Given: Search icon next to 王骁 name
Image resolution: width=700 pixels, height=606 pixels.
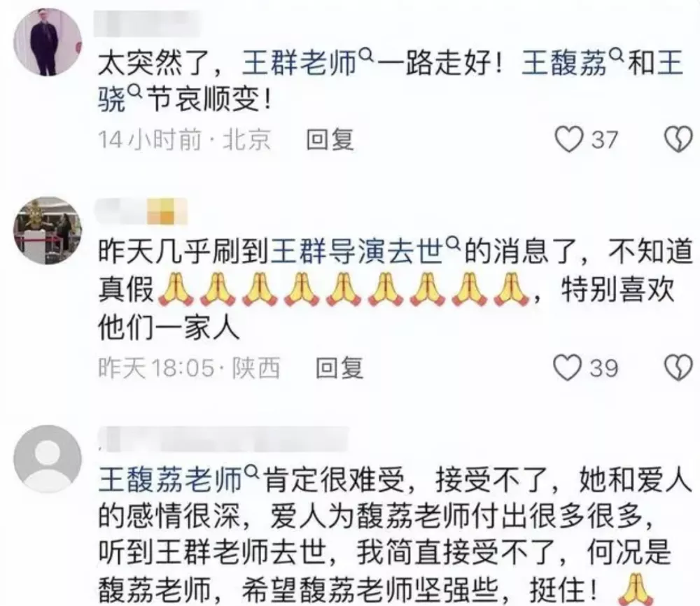Looking at the screenshot, I should (134, 92).
